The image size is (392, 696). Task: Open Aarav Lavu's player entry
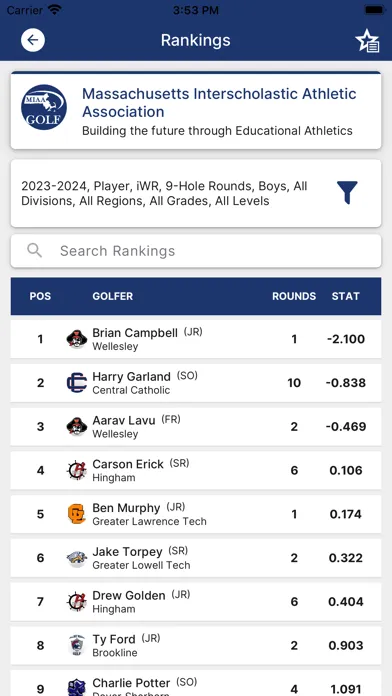[196, 427]
